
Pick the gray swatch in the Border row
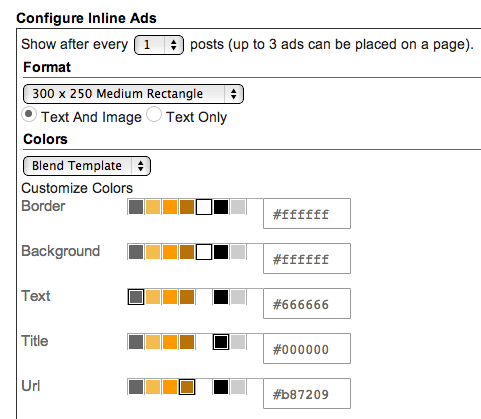point(136,207)
